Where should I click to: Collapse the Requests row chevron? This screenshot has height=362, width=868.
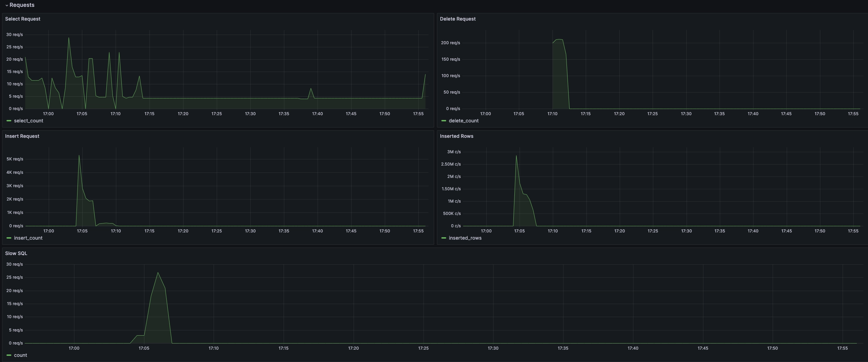[x=7, y=5]
